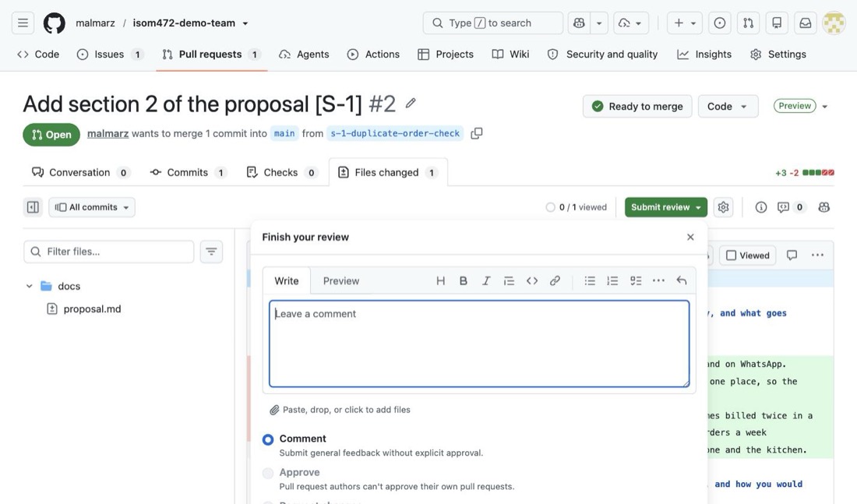Viewport: 857px width, 504px height.
Task: Apply italic formatting to comment
Action: click(486, 281)
